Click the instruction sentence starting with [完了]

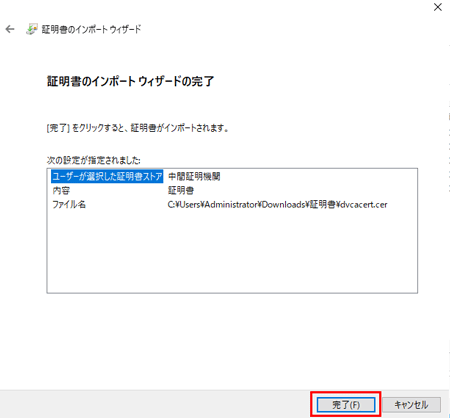138,128
